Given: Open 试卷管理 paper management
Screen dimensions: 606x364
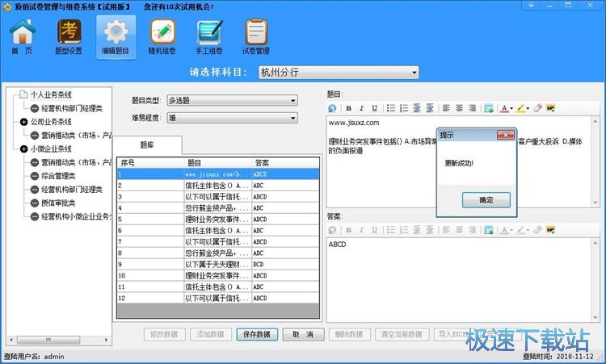Looking at the screenshot, I should (256, 36).
